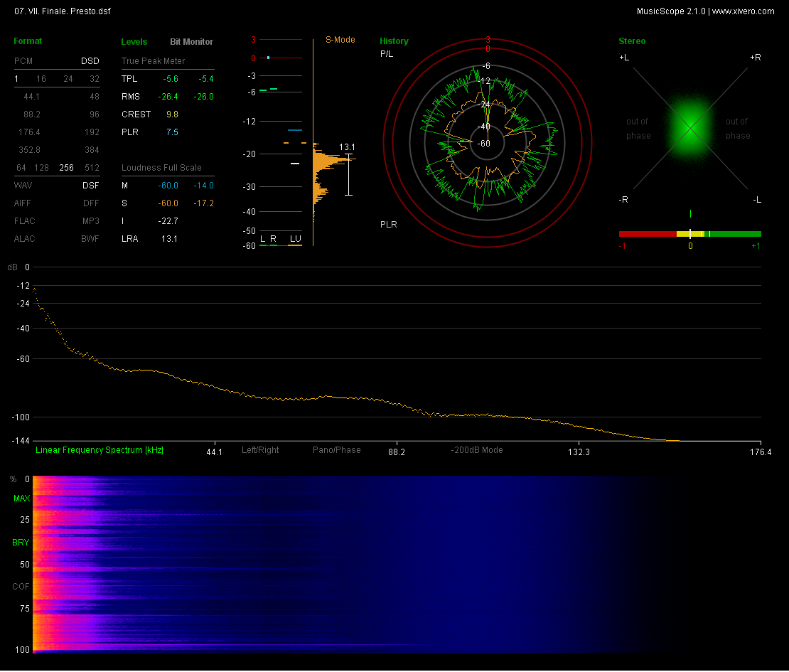
Task: Click the Levels panel header
Action: [134, 42]
